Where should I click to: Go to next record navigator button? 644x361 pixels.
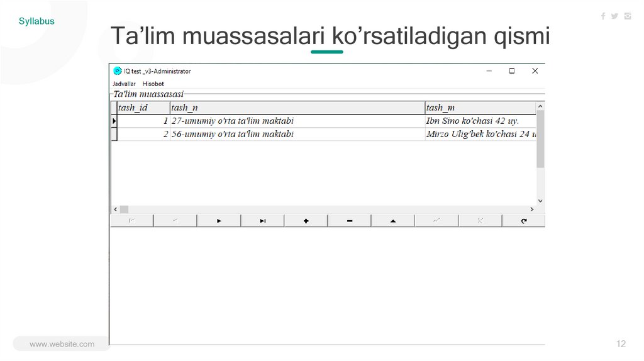coord(219,221)
